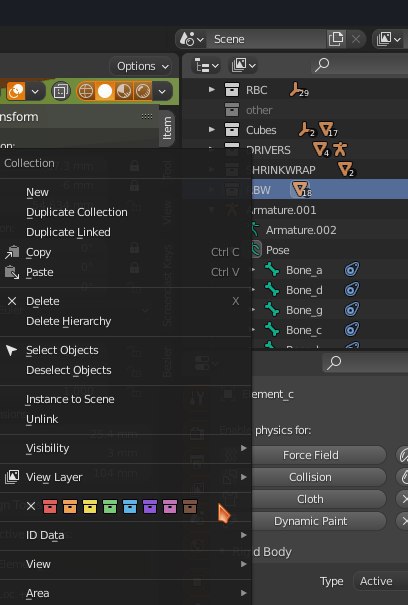
Task: Select Delete Hierarchy menu entry
Action: pyautogui.click(x=69, y=321)
